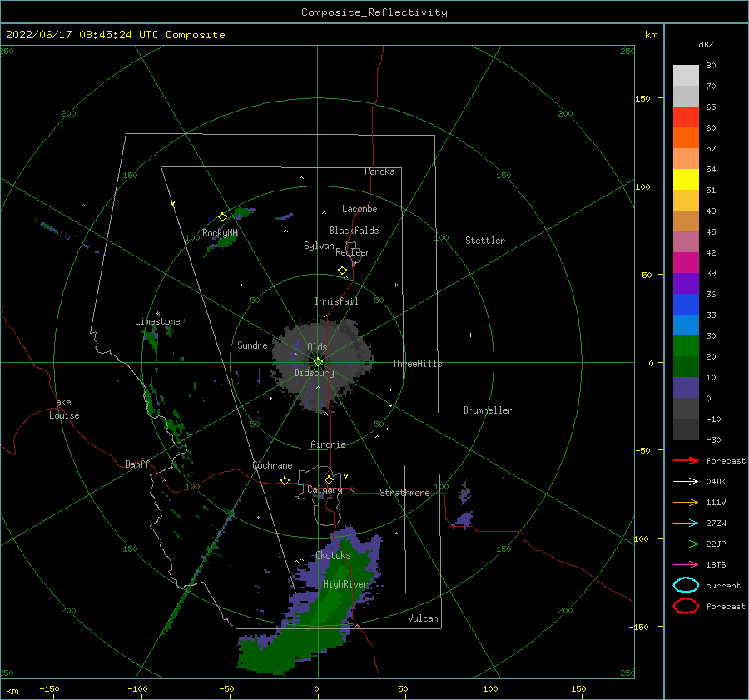The image size is (749, 700).
Task: Click the red forecast arrow in legend
Action: 686,460
